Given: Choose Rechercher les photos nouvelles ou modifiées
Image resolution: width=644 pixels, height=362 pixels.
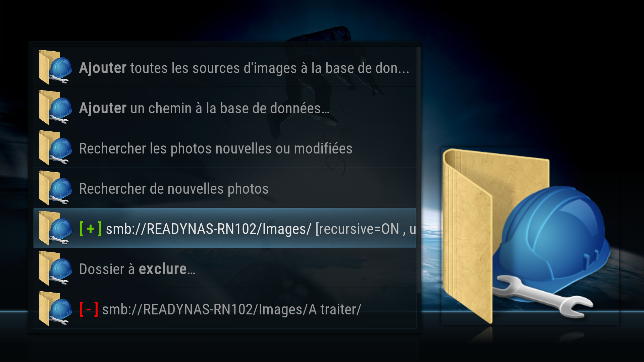Looking at the screenshot, I should click(x=225, y=147).
